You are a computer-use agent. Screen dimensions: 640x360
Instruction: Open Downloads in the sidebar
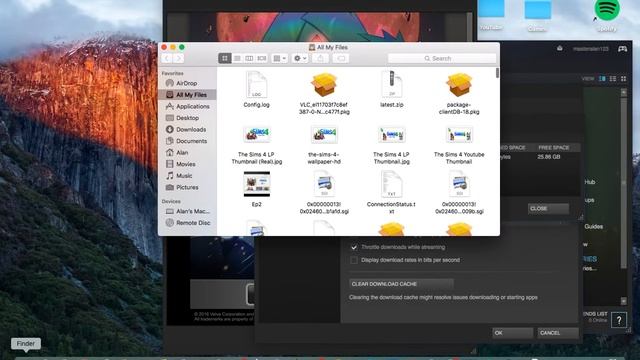point(187,129)
